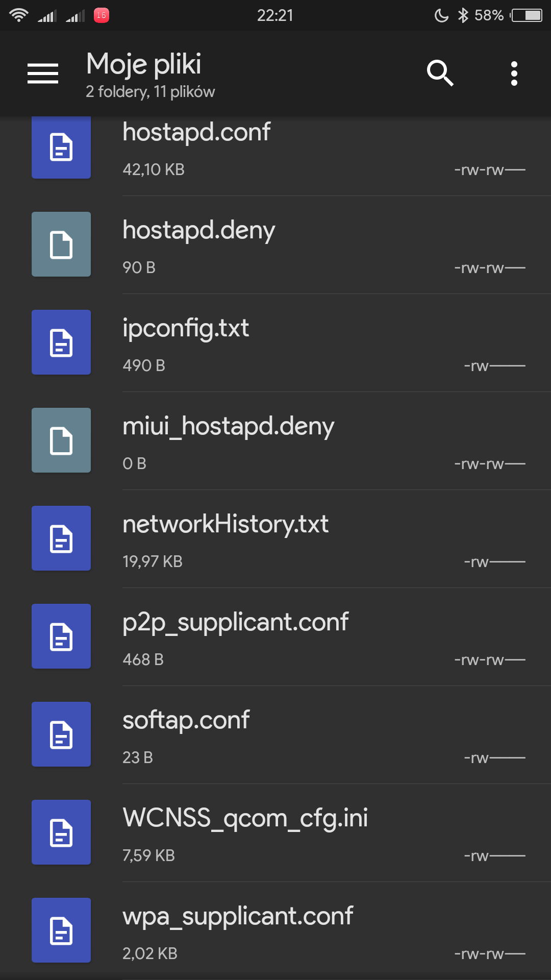This screenshot has width=551, height=980.
Task: Tap the red notification badge in status bar
Action: tap(102, 15)
